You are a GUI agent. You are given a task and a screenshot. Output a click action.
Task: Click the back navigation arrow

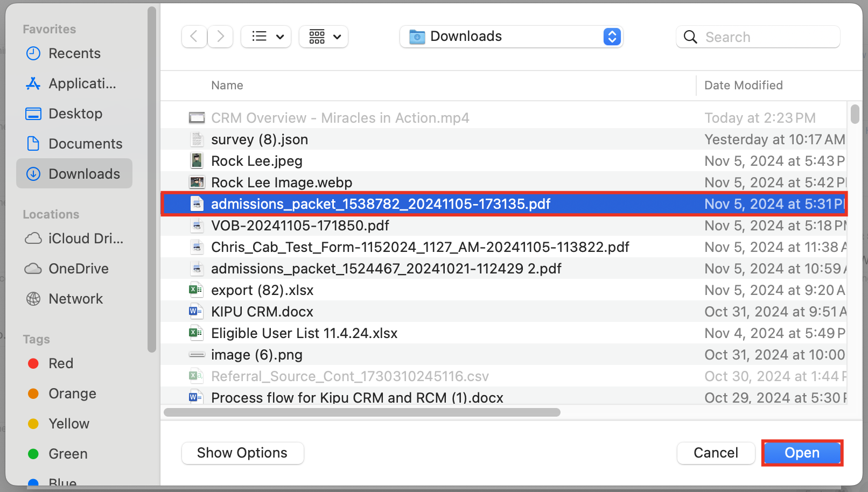point(194,37)
